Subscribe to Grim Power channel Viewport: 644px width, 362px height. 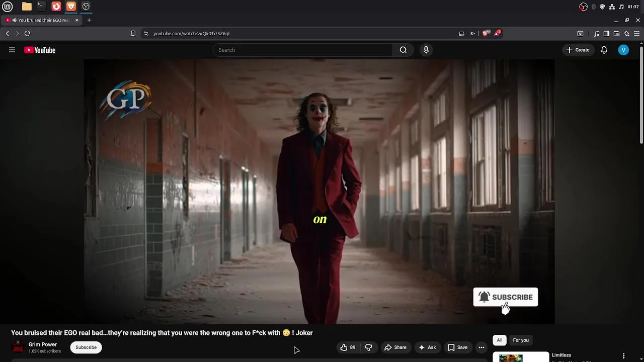86,347
